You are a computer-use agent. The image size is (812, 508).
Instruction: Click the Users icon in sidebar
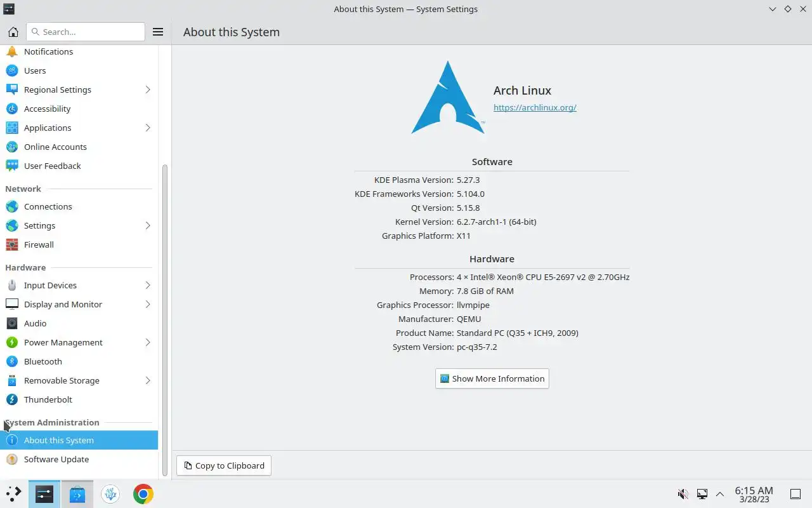click(x=11, y=70)
